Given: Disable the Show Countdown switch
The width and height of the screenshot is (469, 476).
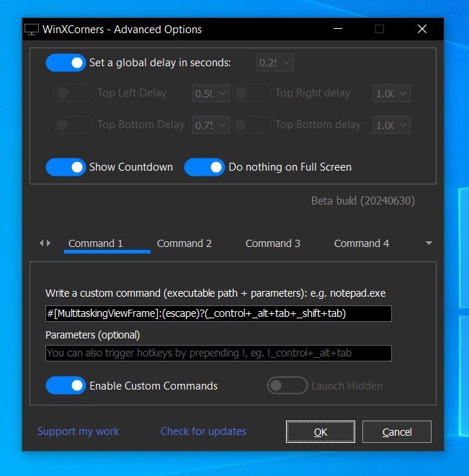Looking at the screenshot, I should [x=66, y=167].
